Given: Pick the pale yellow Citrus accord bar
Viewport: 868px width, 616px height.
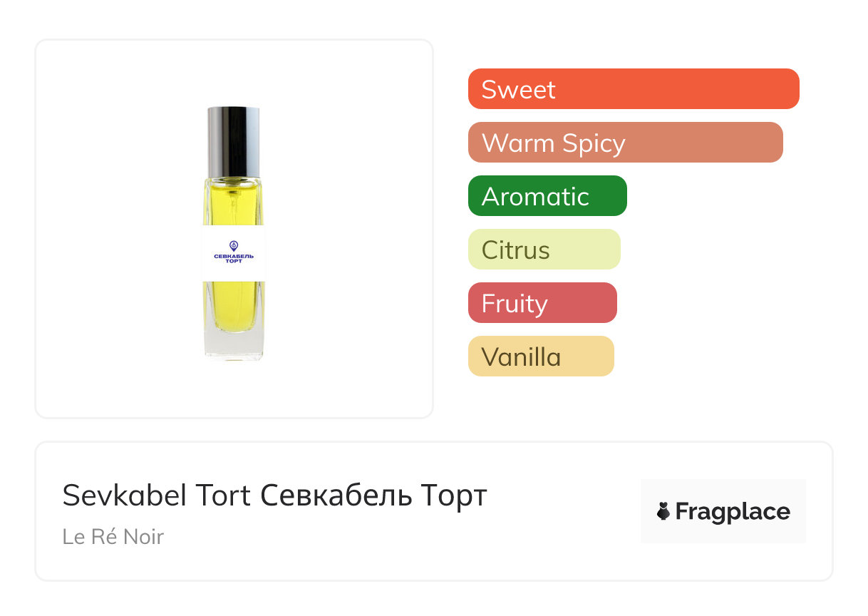Looking at the screenshot, I should pyautogui.click(x=544, y=250).
